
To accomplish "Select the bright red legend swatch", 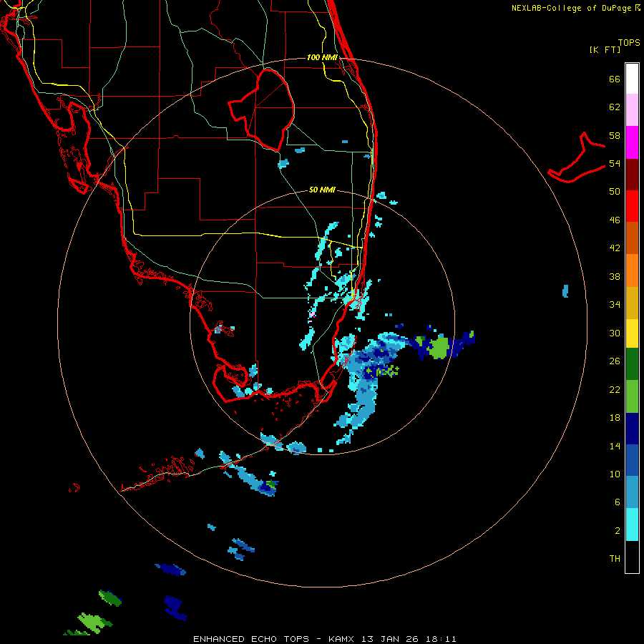I will pos(632,206).
